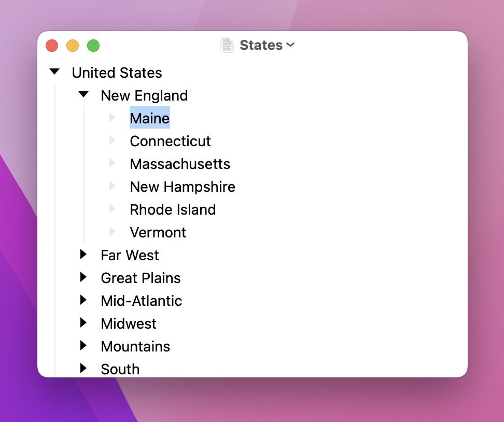
Task: Open the States title dropdown chevron
Action: [290, 45]
